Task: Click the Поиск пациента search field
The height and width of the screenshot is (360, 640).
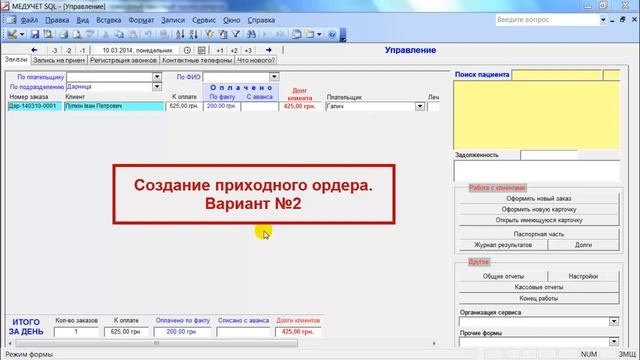Action: (x=557, y=75)
